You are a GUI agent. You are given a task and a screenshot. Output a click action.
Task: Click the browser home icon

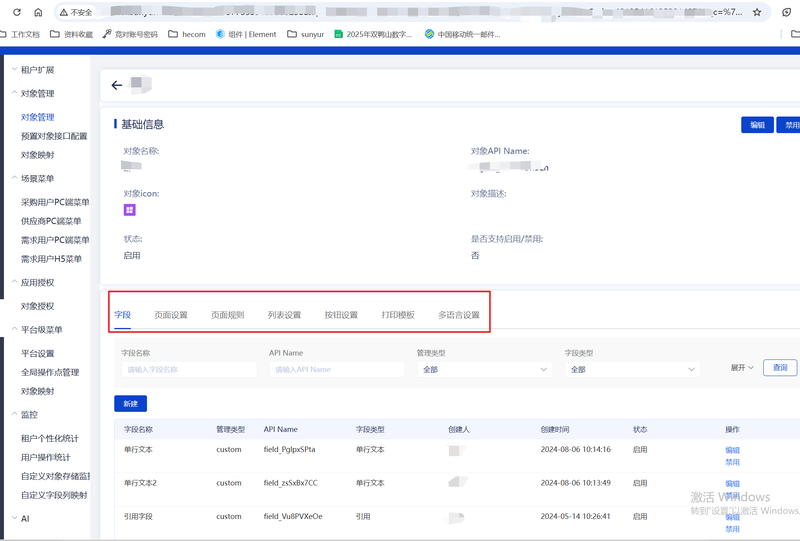coord(38,12)
